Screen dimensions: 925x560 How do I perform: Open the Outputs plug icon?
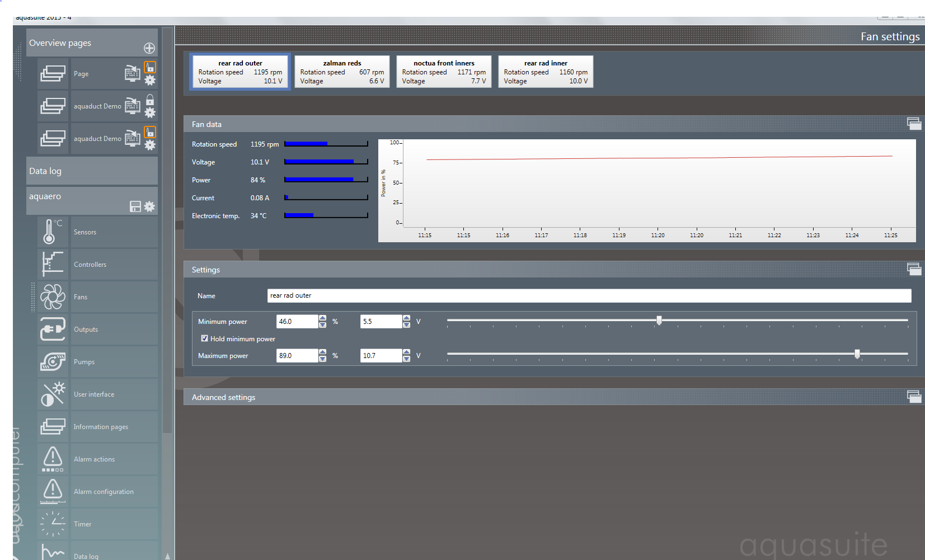(x=53, y=329)
